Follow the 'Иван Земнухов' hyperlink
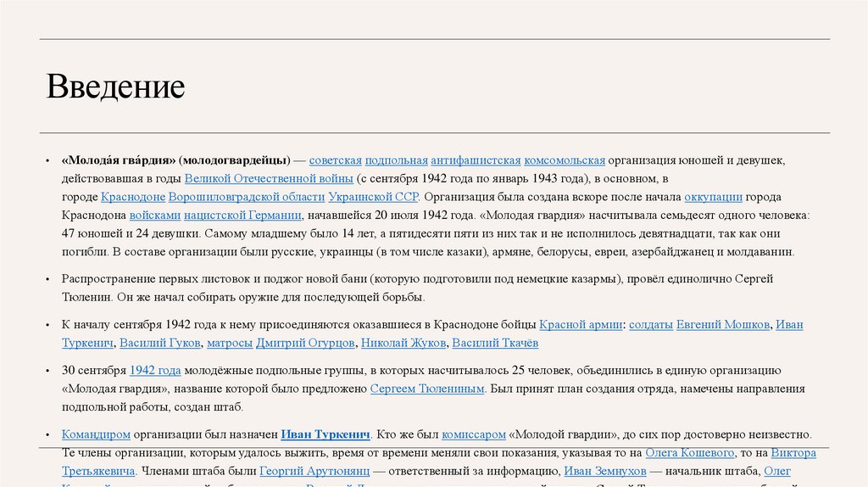This screenshot has height=487, width=868. click(605, 471)
